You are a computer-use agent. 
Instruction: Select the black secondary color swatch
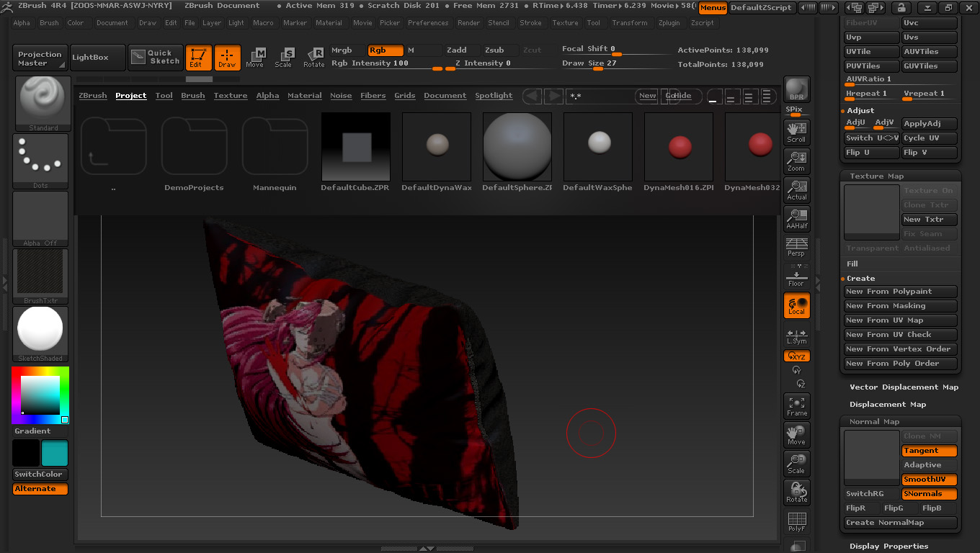click(x=26, y=454)
